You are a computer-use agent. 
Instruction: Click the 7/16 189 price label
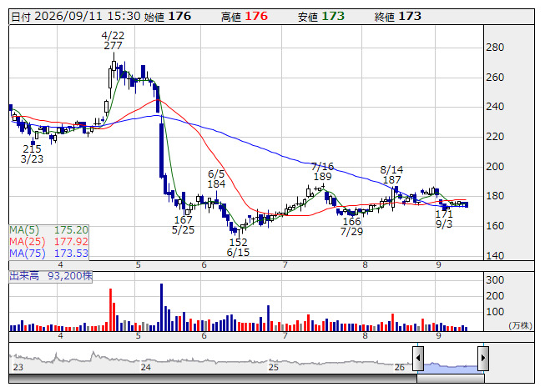(x=322, y=171)
